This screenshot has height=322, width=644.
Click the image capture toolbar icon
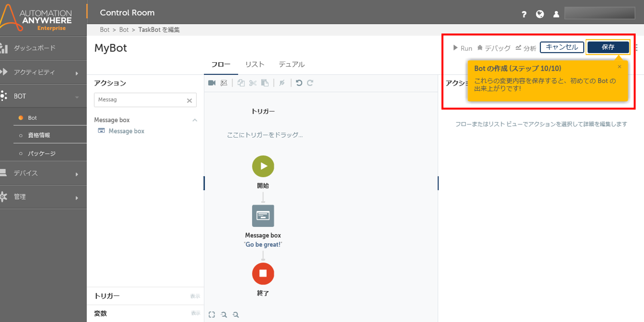(224, 83)
